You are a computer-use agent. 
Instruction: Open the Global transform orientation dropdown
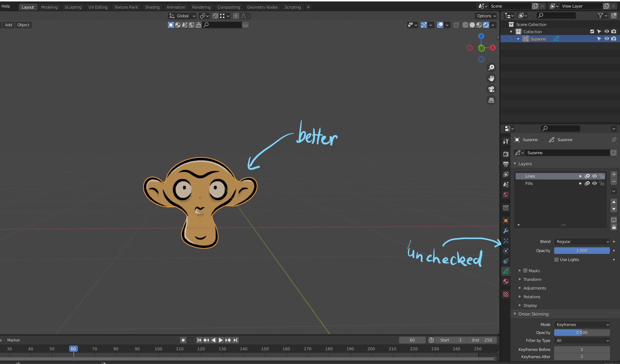pyautogui.click(x=182, y=16)
